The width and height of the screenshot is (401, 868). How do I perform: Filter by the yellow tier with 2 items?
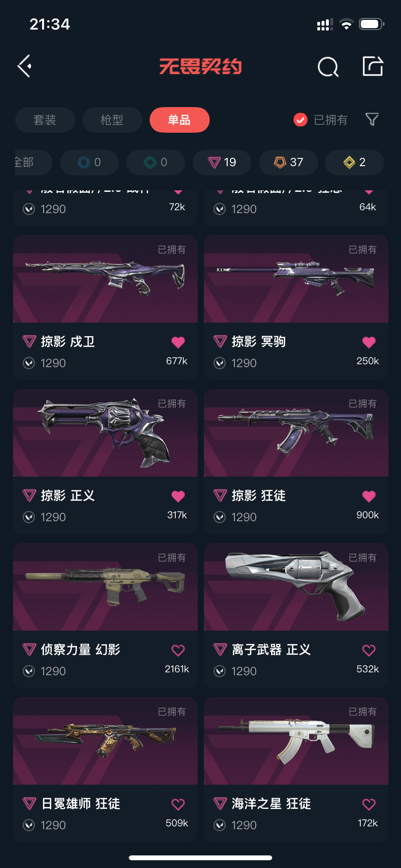click(355, 162)
